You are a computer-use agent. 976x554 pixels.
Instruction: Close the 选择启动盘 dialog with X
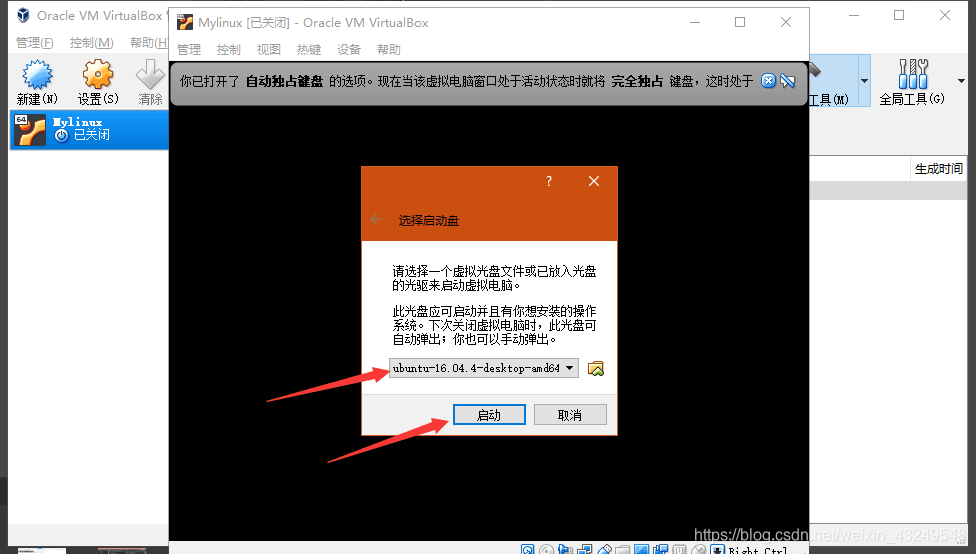tap(594, 181)
